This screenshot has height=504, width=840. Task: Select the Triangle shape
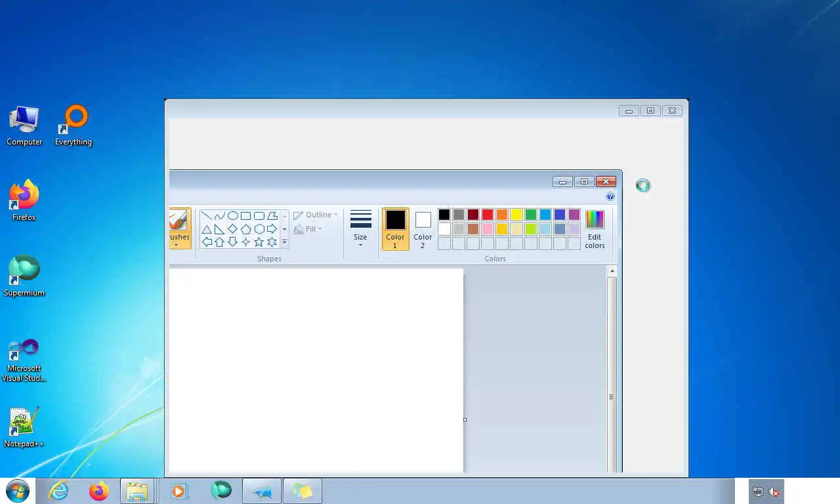coord(206,229)
